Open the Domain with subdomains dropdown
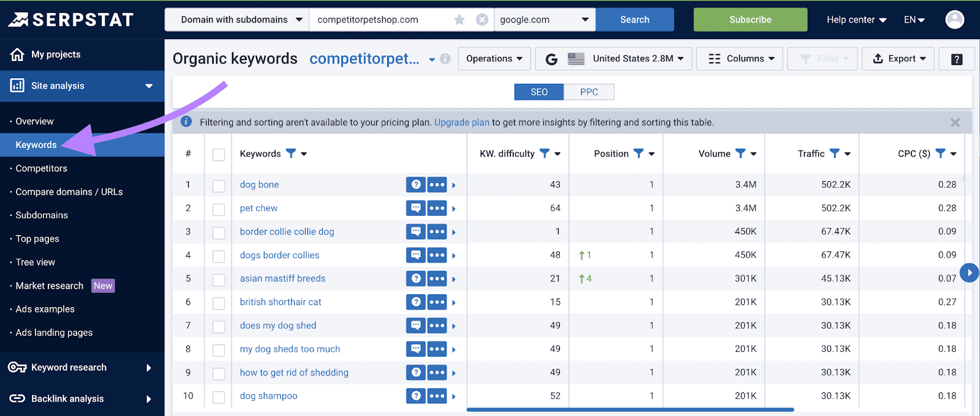980x416 pixels. tap(237, 20)
